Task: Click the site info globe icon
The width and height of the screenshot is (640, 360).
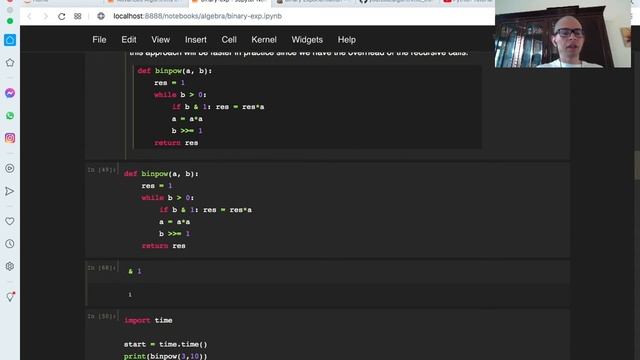Action: tap(101, 16)
